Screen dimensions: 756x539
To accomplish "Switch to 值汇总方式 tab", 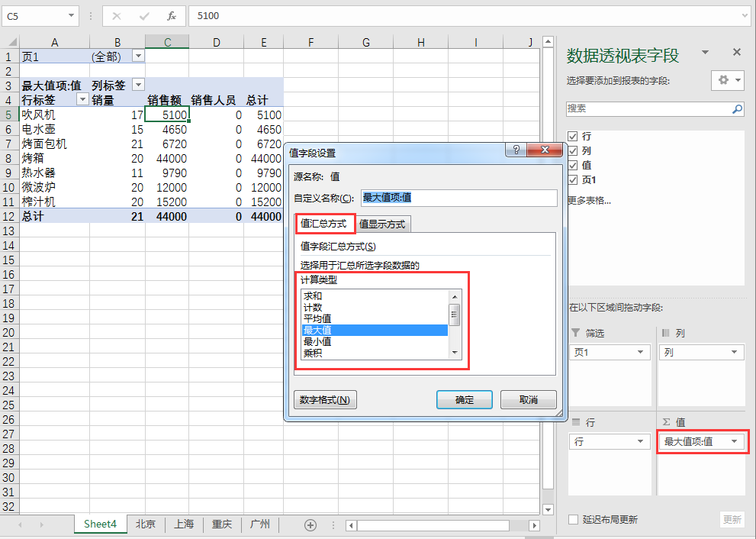I will pos(324,224).
